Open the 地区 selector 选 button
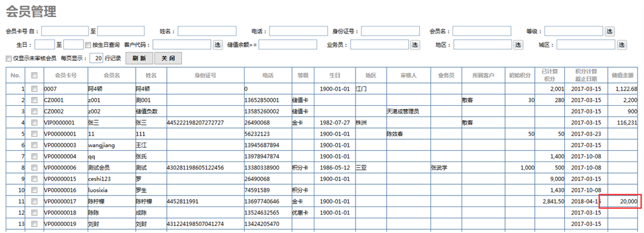The width and height of the screenshot is (644, 233). tap(518, 45)
